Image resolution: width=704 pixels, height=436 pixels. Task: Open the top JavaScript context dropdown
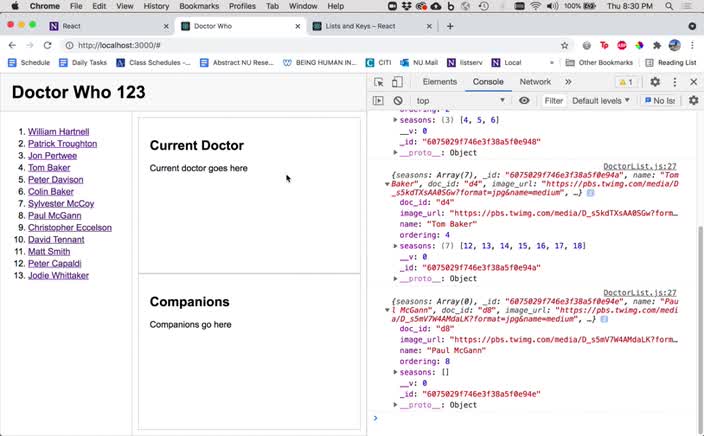pos(460,101)
